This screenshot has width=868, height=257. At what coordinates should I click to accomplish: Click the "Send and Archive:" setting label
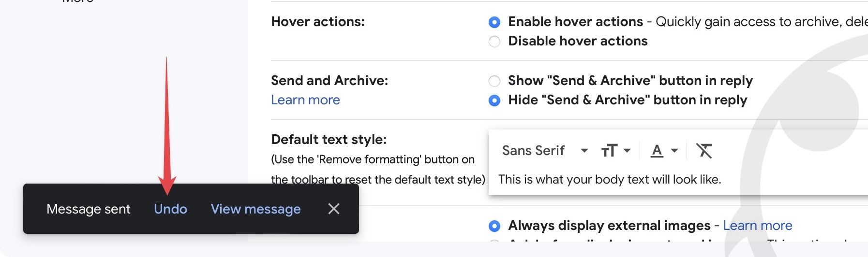coord(329,80)
